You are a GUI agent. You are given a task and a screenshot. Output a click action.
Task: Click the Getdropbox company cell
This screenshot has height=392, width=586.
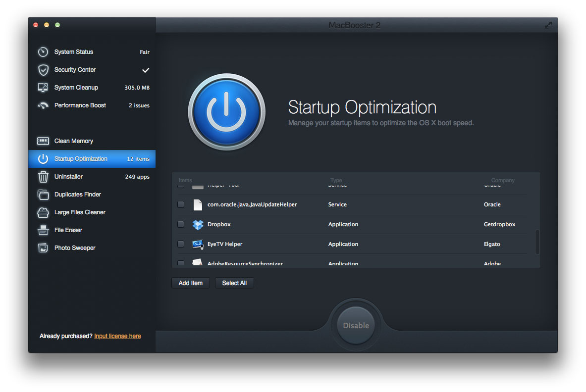click(499, 224)
